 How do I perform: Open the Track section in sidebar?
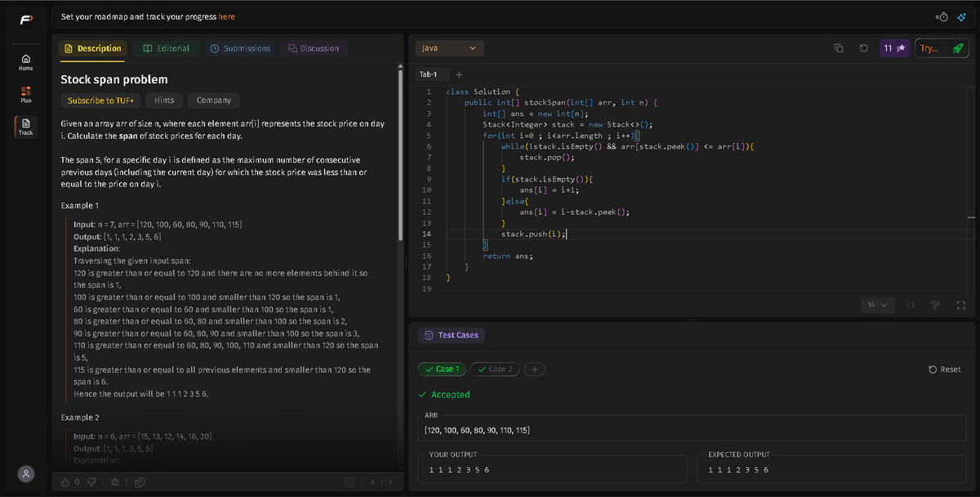point(26,126)
